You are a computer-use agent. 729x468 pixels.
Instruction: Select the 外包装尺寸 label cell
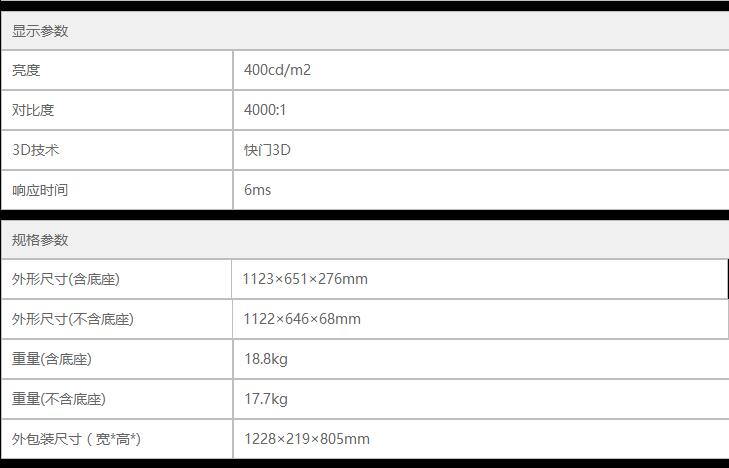tap(76, 439)
